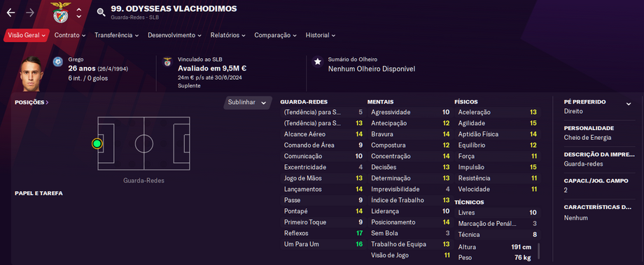Open the Historial menu
This screenshot has width=644, height=265.
[321, 35]
